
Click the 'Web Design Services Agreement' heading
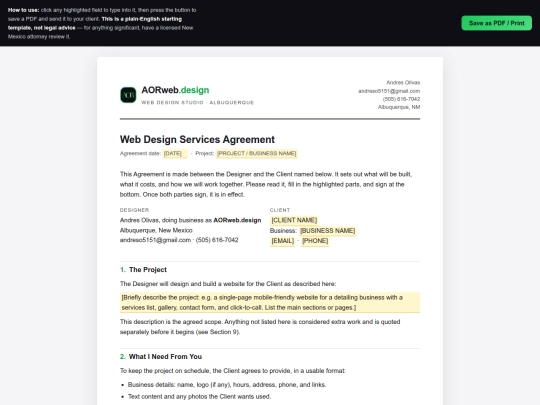pos(197,139)
